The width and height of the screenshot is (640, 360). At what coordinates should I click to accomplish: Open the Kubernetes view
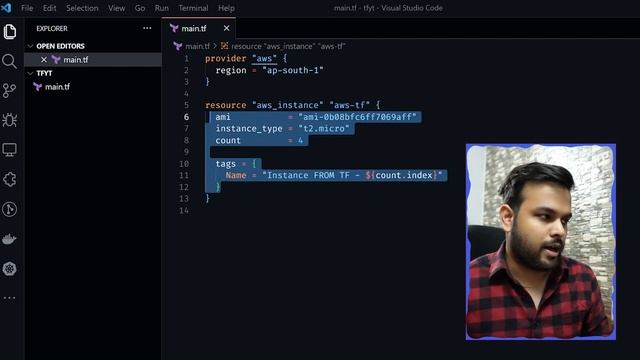(x=9, y=269)
